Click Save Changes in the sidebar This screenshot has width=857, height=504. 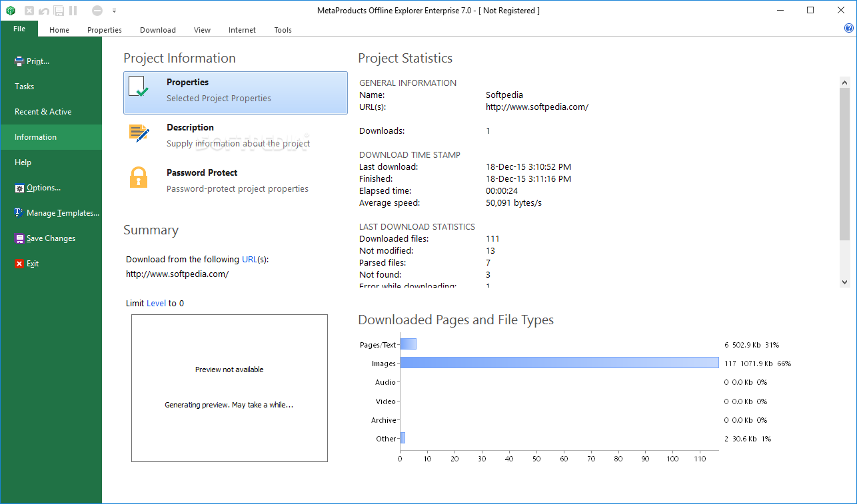click(x=51, y=238)
